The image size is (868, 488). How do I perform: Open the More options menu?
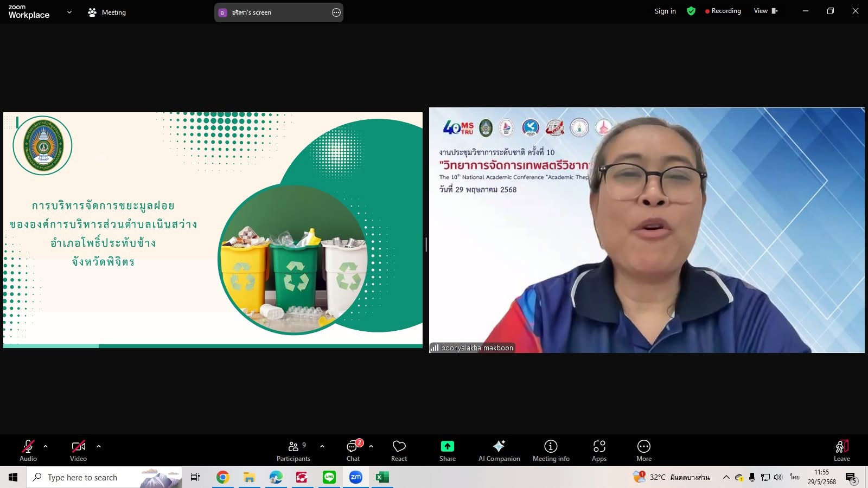point(643,450)
